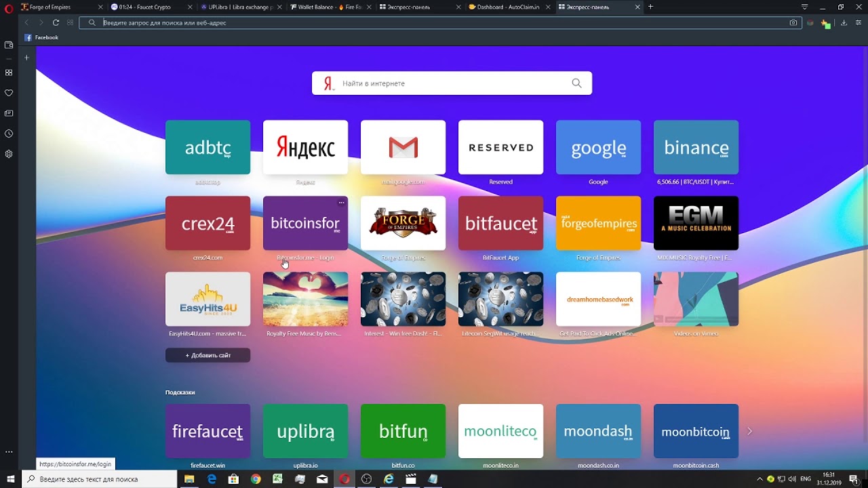Go back using the navigation arrow
Viewport: 868px width, 488px height.
click(26, 22)
